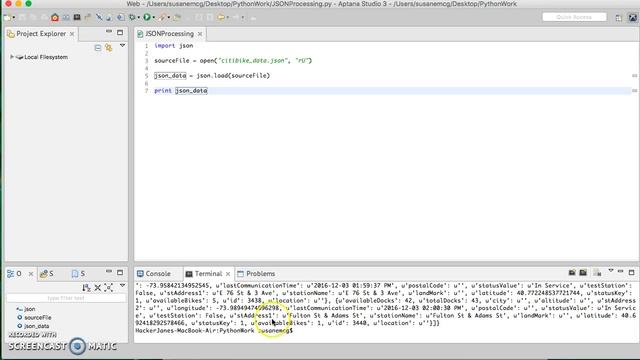
Task: Click the New file icon in the toolbar
Action: 7,18
